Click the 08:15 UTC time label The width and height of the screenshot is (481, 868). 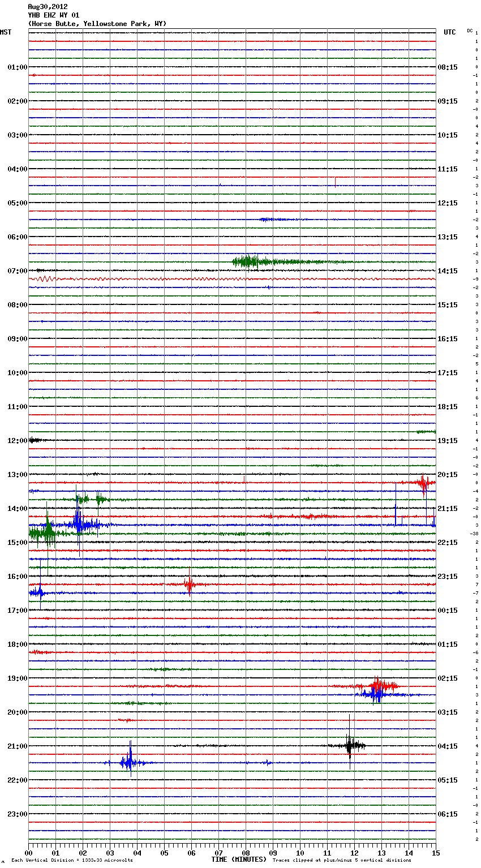click(448, 67)
